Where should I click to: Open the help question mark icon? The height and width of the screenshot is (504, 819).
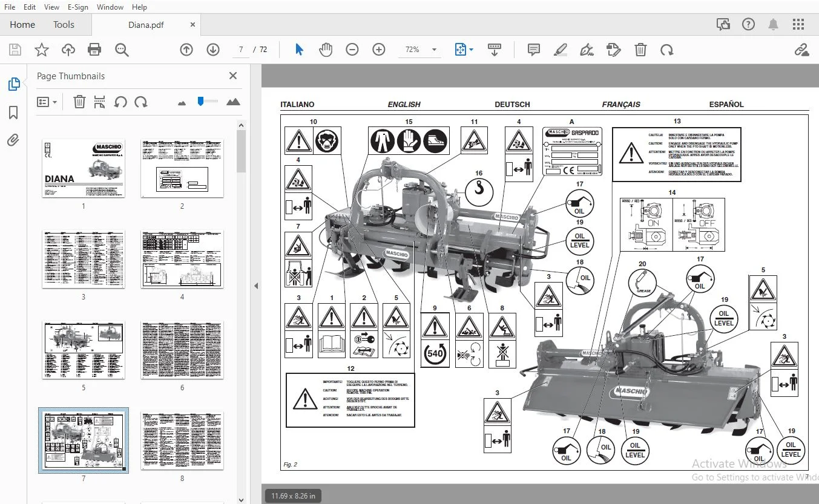[748, 24]
